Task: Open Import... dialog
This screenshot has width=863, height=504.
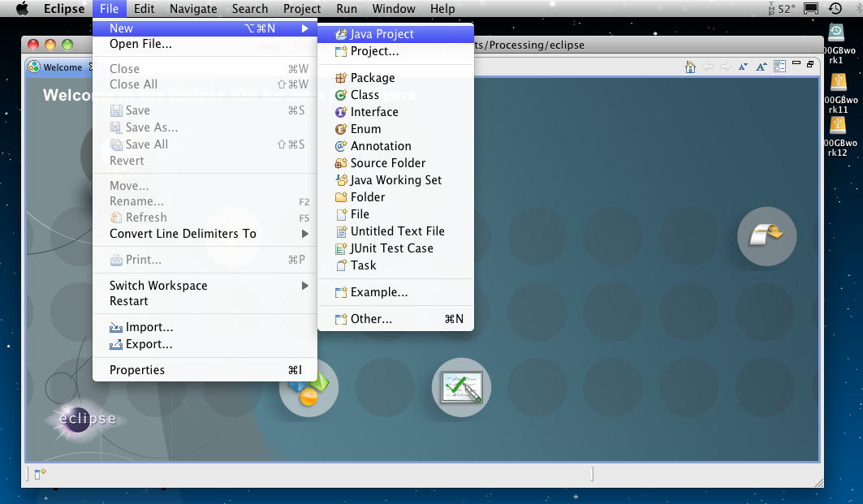Action: (205, 327)
